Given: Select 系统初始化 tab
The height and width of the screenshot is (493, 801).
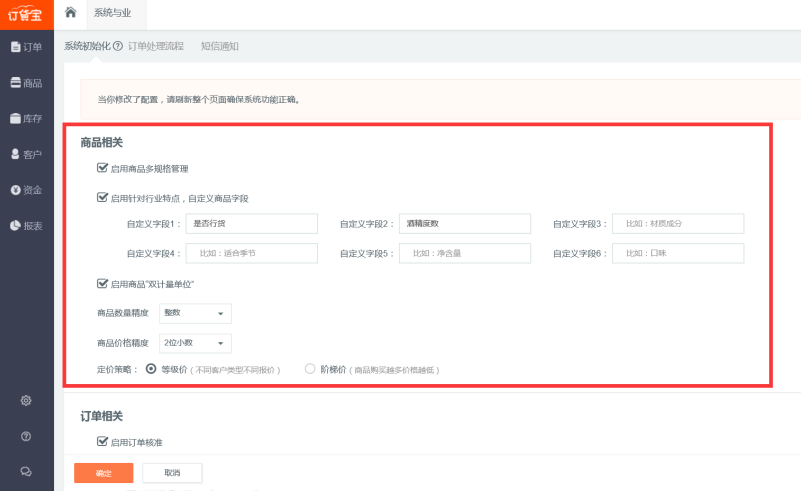Looking at the screenshot, I should pyautogui.click(x=87, y=46).
